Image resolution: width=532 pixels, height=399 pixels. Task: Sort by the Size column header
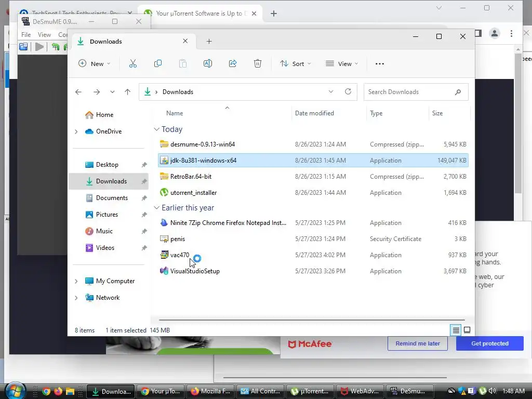point(437,113)
